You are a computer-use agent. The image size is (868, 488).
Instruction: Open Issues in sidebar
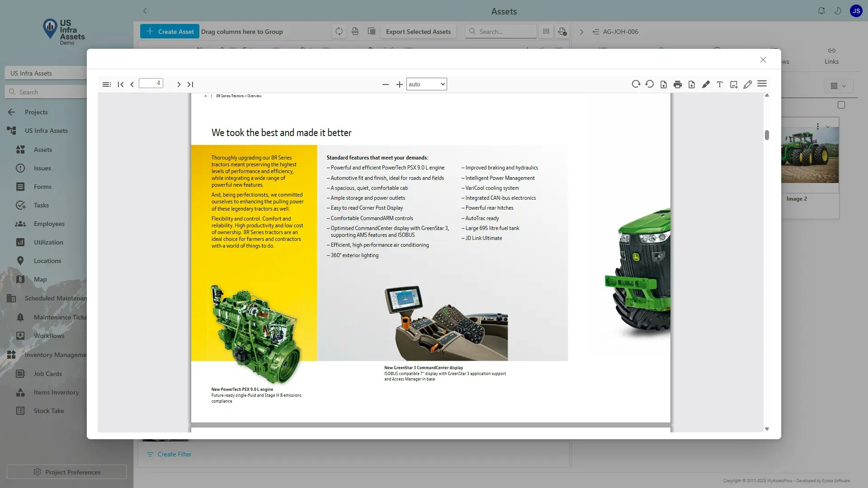(x=42, y=168)
